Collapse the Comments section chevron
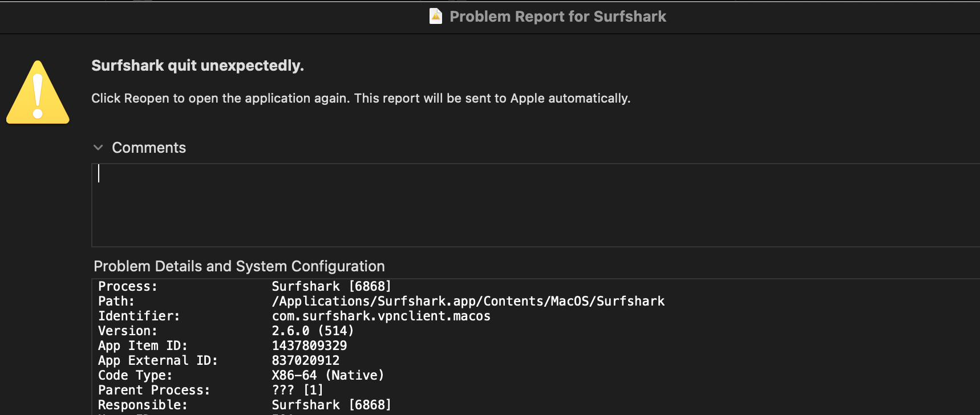980x415 pixels. click(98, 148)
